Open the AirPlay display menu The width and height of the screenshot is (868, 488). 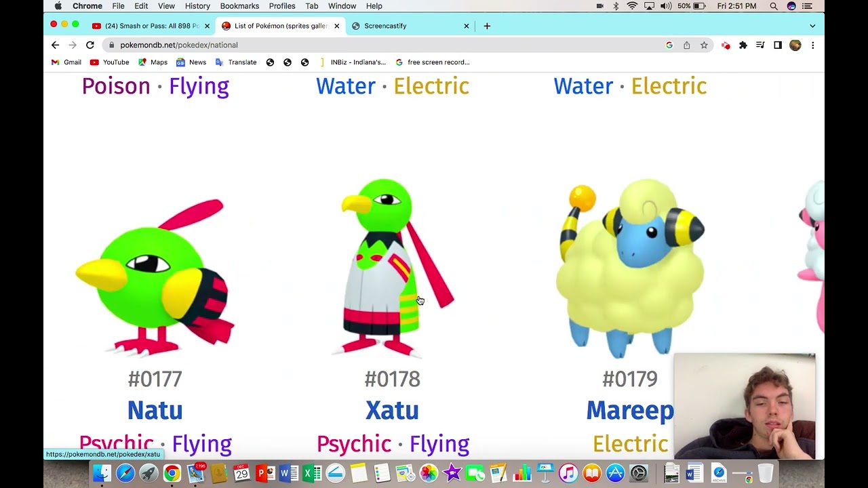pyautogui.click(x=650, y=6)
